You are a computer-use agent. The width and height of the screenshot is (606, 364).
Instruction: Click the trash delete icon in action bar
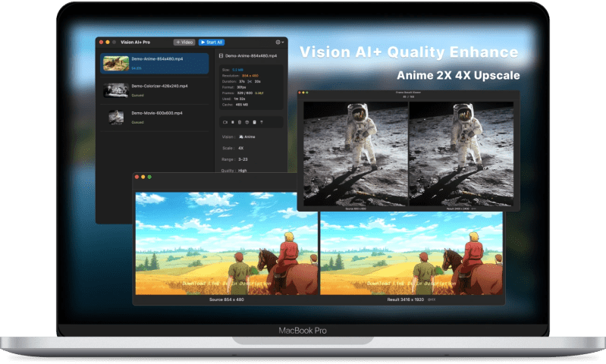(240, 122)
